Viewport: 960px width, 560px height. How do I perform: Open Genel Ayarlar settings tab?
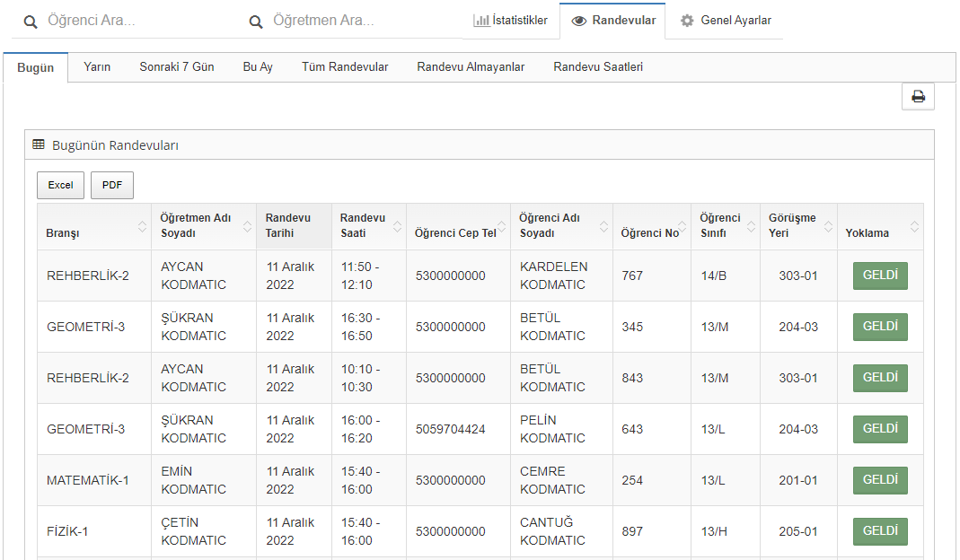pyautogui.click(x=725, y=21)
